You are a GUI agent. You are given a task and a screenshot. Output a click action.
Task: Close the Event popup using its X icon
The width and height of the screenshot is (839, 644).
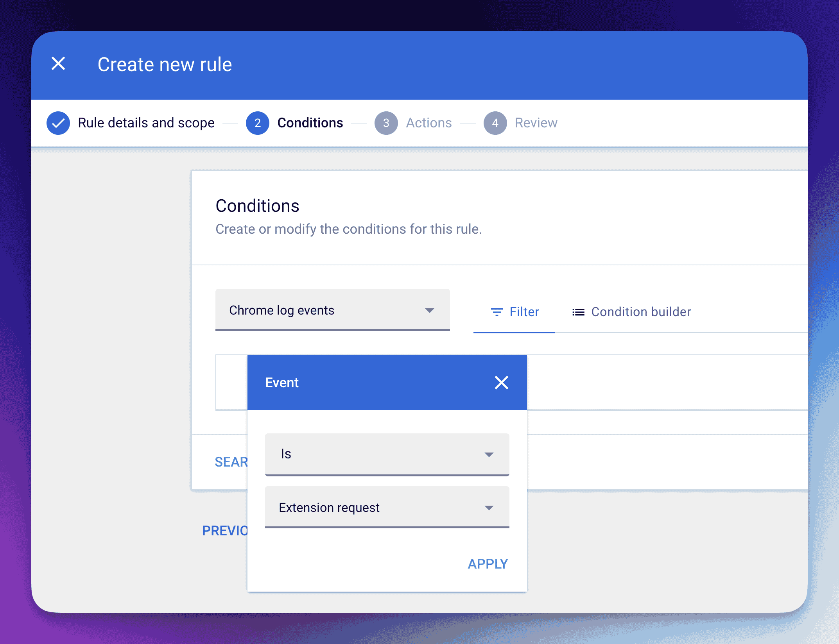point(502,383)
